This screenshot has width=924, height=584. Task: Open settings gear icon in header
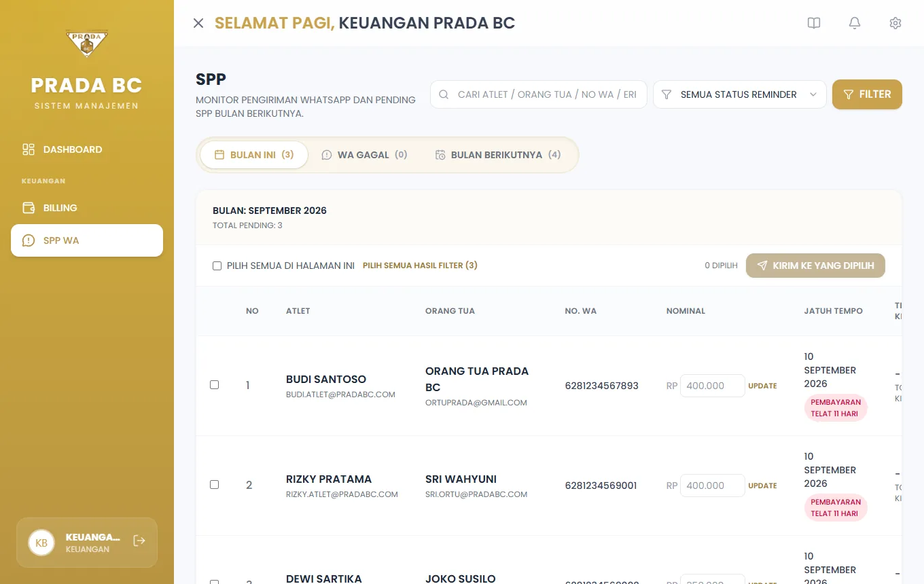click(895, 23)
